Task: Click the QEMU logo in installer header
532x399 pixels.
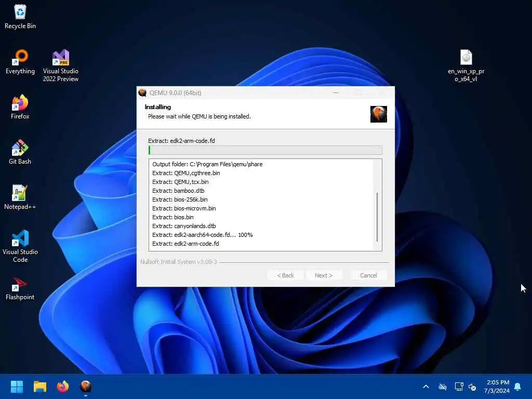Action: click(379, 114)
